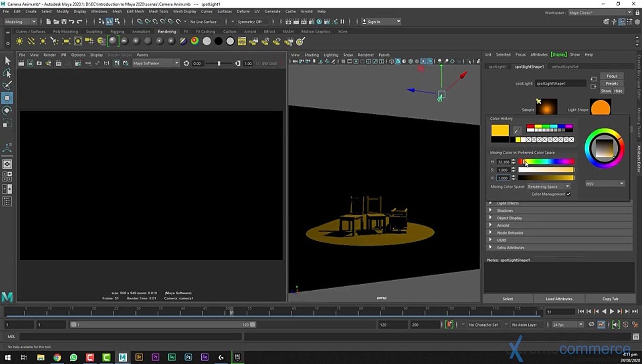Screen dimensions: 642x364
Task: Open Photoshop from the taskbar
Action: tap(188, 357)
